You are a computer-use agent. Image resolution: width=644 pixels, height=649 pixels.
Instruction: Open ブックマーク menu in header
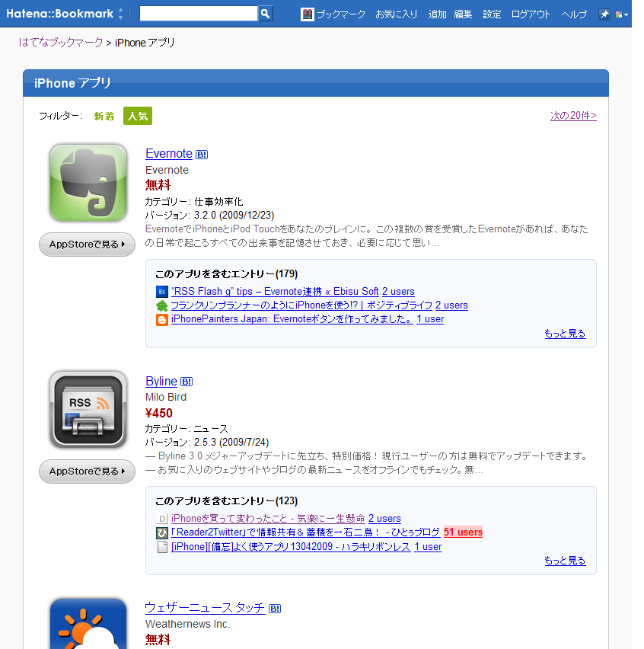[x=341, y=14]
